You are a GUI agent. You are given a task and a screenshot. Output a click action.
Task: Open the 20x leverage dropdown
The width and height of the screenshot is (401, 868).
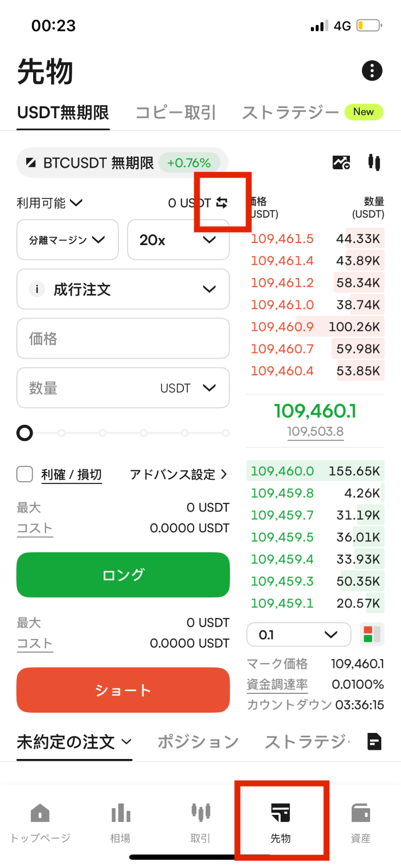coord(178,240)
